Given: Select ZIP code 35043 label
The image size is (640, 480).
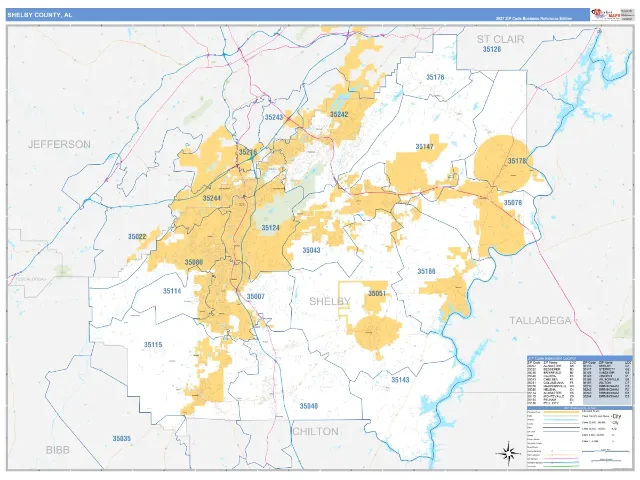Looking at the screenshot, I should pos(311,250).
